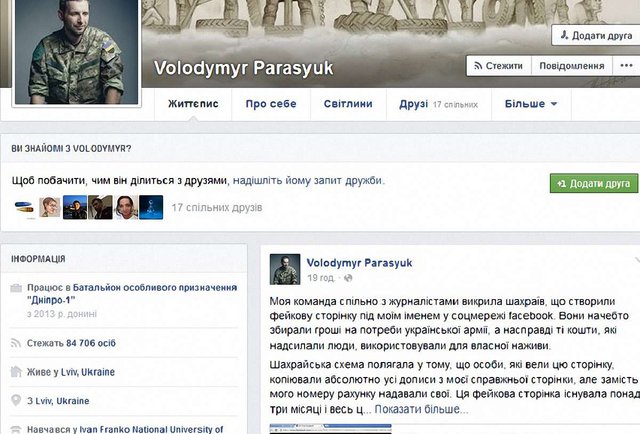
Task: Open the Світлини tab
Action: click(348, 104)
